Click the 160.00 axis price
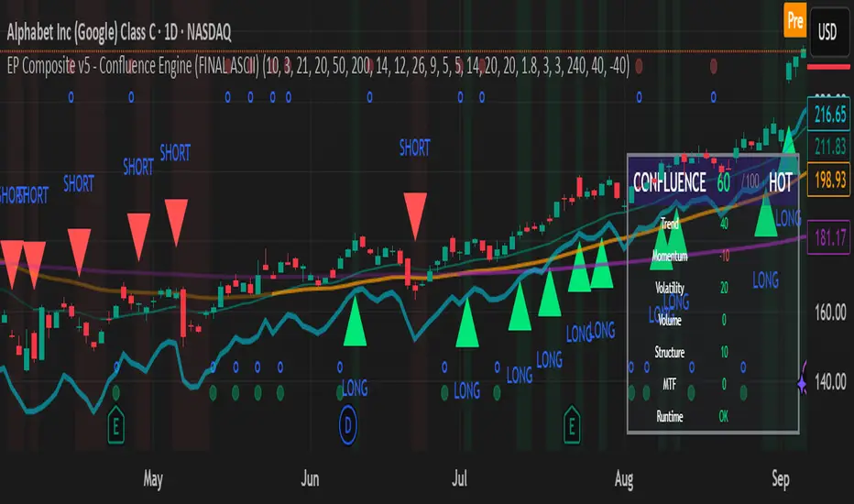854x504 pixels. coord(830,312)
